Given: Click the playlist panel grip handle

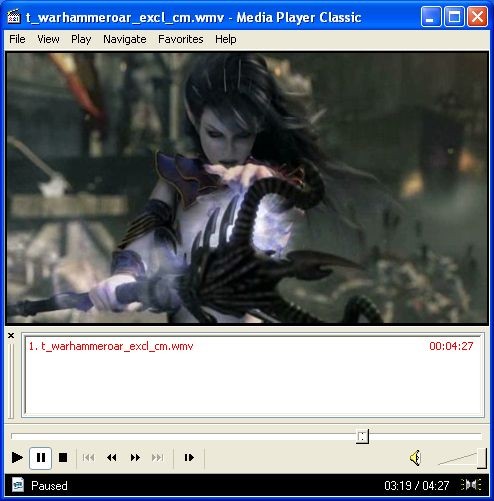Looking at the screenshot, I should pos(11,381).
